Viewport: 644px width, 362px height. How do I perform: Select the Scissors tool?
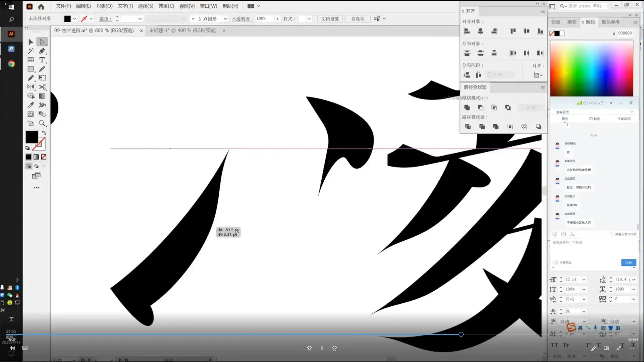click(x=42, y=87)
